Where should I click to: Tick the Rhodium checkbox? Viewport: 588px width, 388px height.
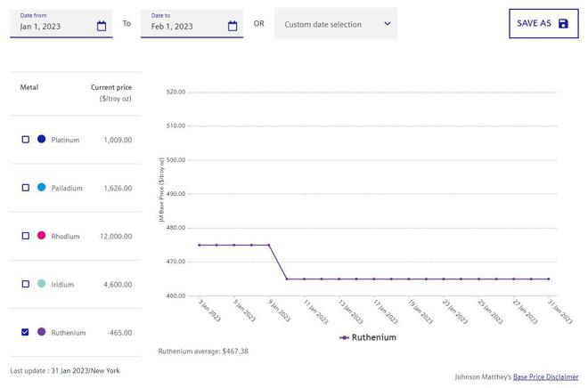coord(25,236)
